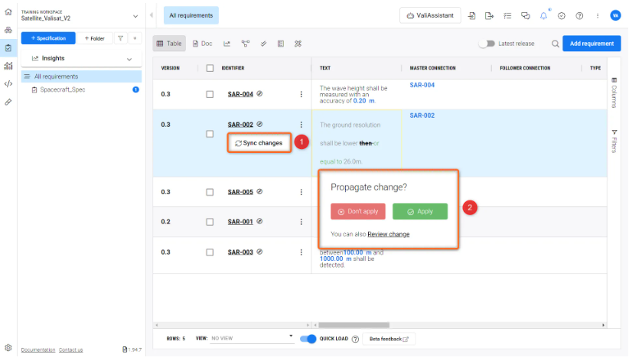Switch to the hierarchy tree view icon
Viewport: 629px width, 364px height.
(x=245, y=44)
